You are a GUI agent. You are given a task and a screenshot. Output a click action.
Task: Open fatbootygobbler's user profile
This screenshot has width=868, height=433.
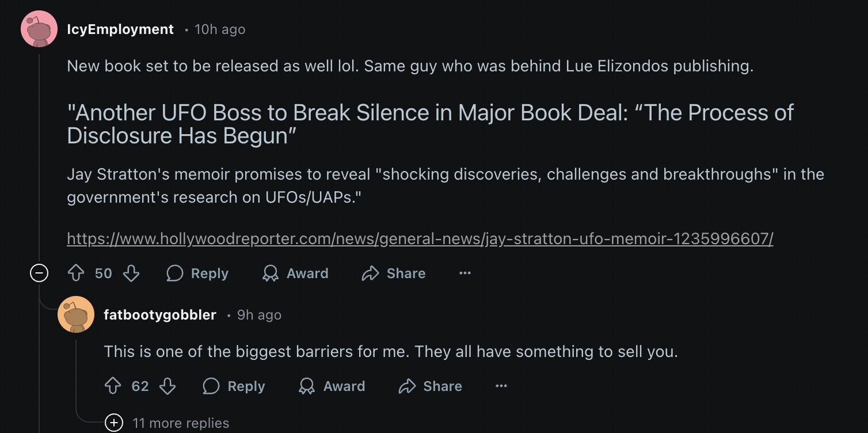coord(160,315)
